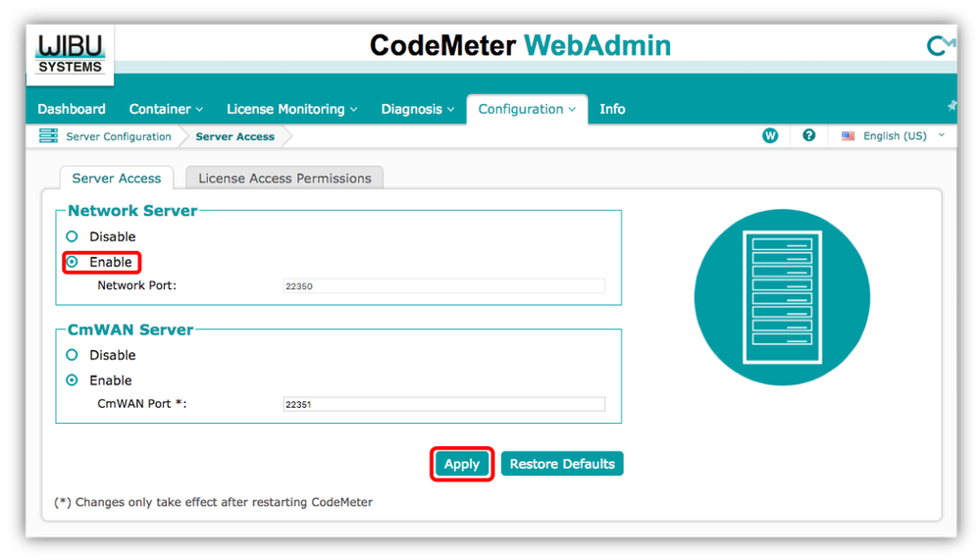Expand the Diagnosis menu
Viewport: 980px width, 560px height.
[x=418, y=109]
